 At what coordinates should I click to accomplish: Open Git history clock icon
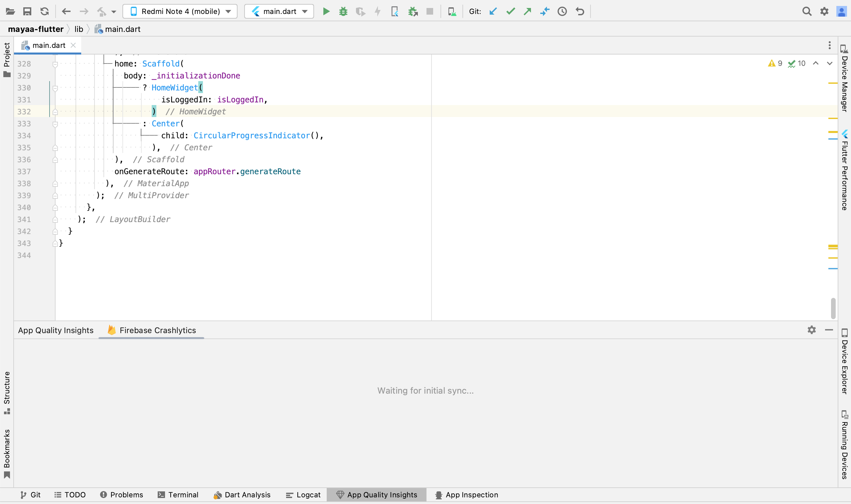[x=562, y=12]
